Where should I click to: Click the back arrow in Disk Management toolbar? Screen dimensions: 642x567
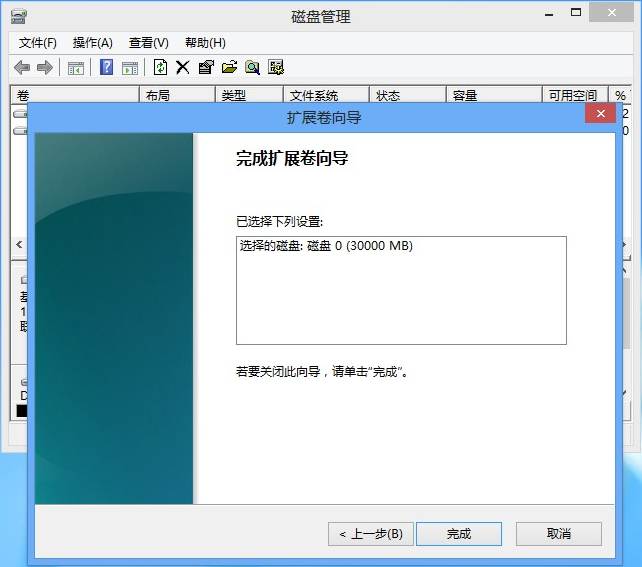[x=22, y=68]
